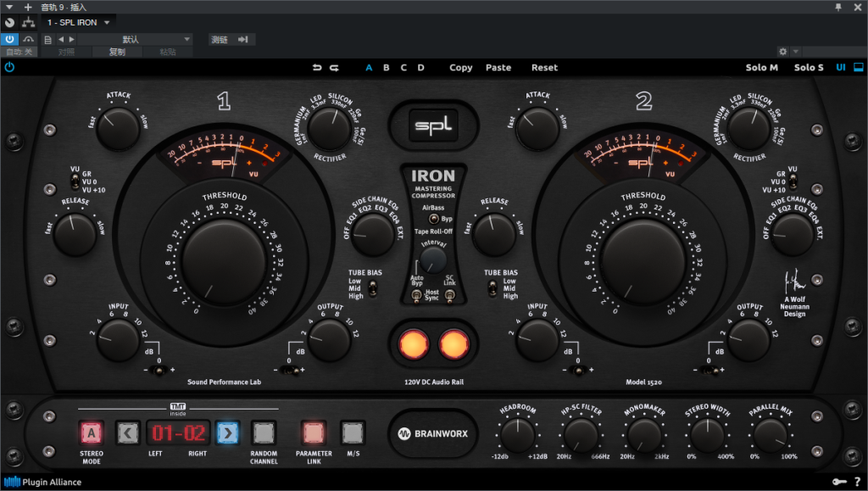Click the plugin settings gear icon
Viewport: 868px width, 491px height.
(782, 52)
